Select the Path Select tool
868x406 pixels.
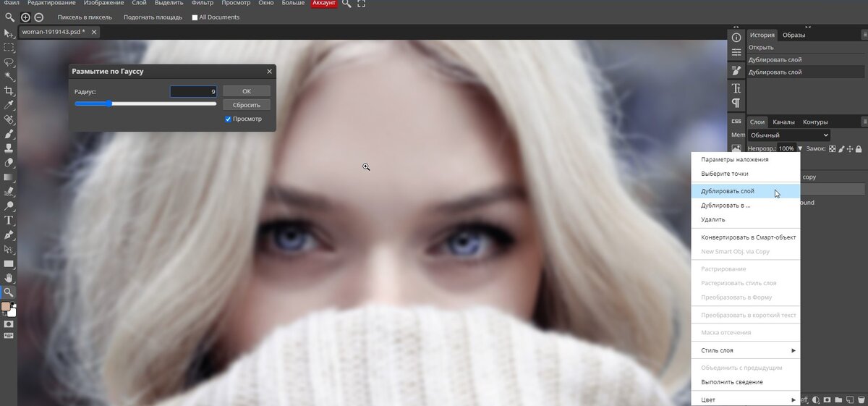[x=9, y=249]
